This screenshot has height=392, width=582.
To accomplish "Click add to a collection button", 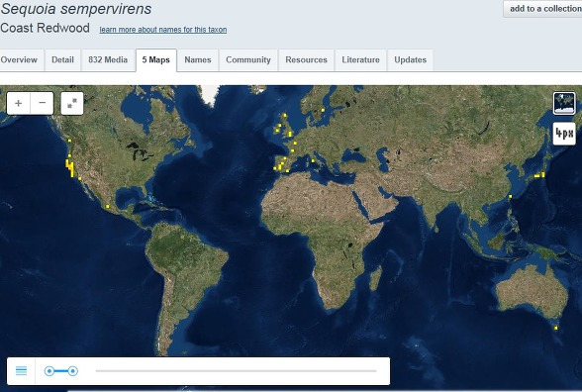I will (x=542, y=9).
